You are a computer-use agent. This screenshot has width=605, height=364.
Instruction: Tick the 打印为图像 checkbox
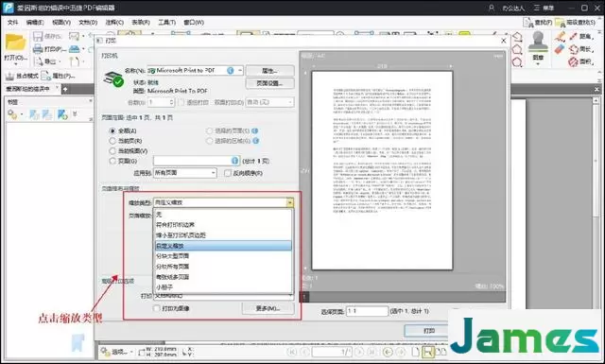[156, 308]
